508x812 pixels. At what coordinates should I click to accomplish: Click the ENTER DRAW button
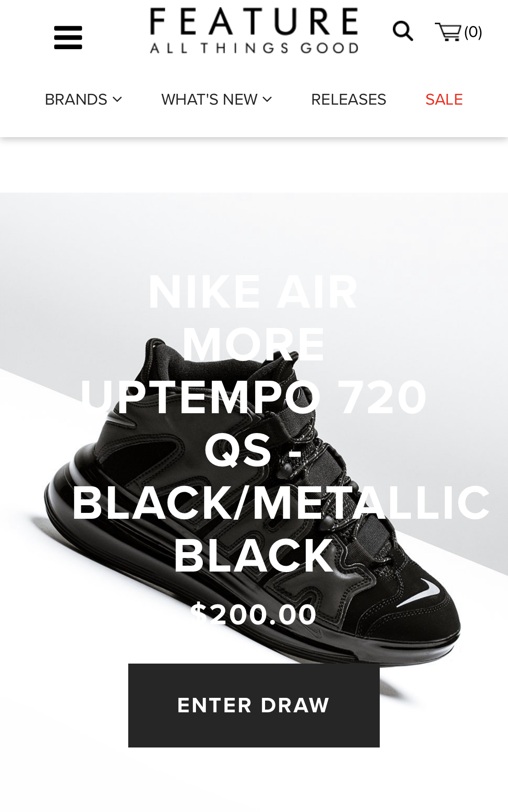point(254,705)
